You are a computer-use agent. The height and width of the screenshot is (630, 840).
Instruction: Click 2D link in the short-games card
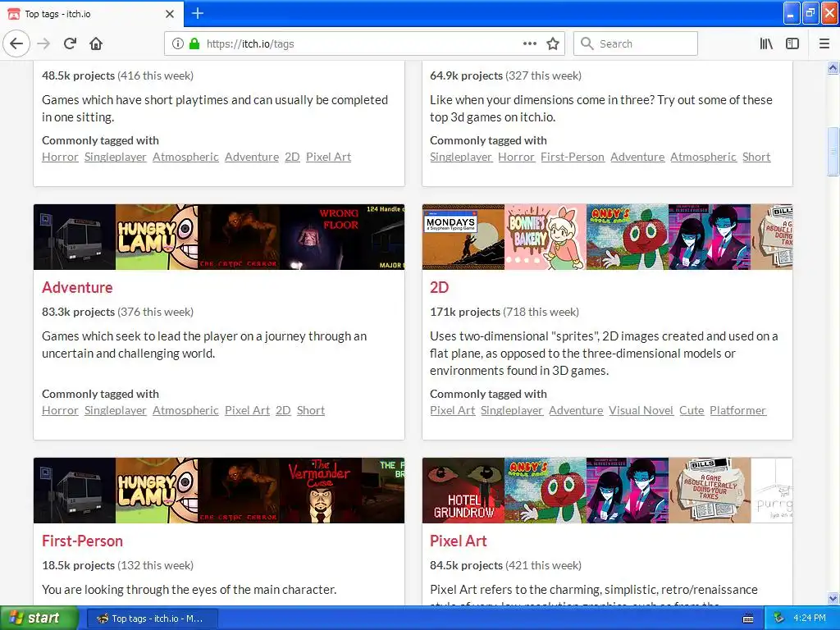tap(292, 157)
